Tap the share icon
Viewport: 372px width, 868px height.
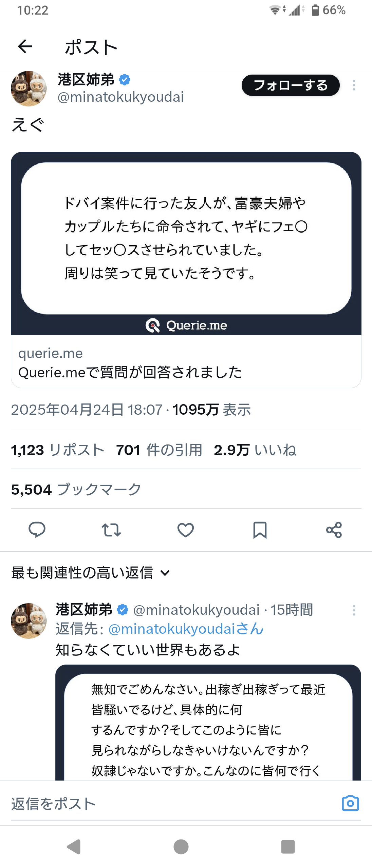[334, 530]
